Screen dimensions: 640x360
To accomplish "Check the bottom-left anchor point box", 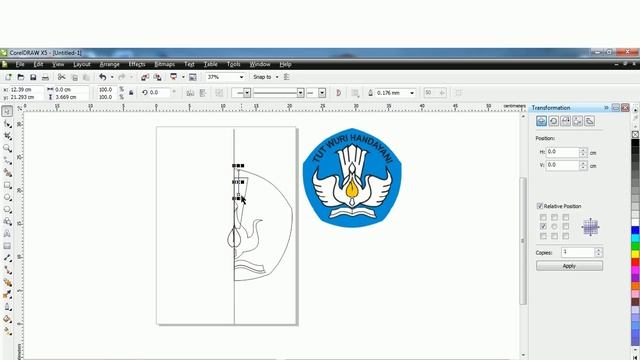I will pos(543,236).
